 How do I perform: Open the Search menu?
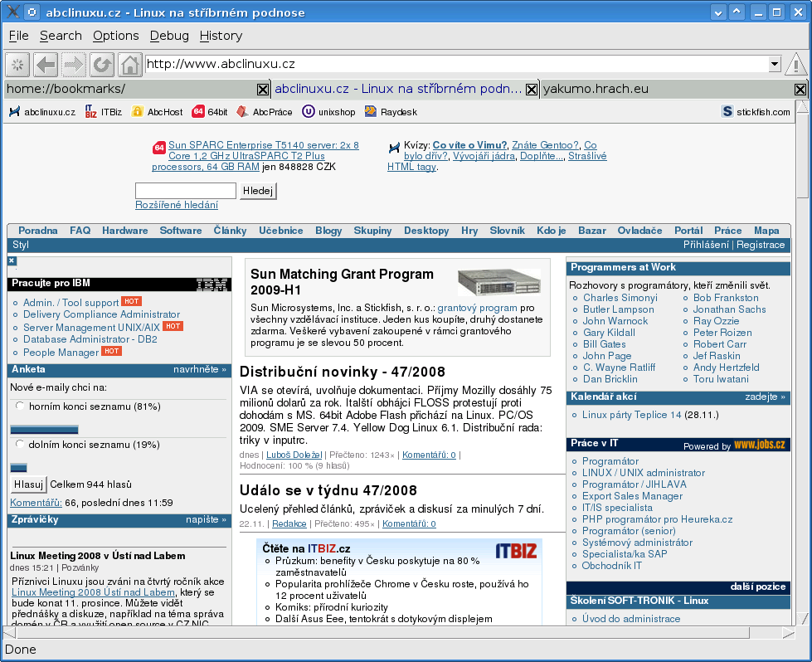(61, 36)
